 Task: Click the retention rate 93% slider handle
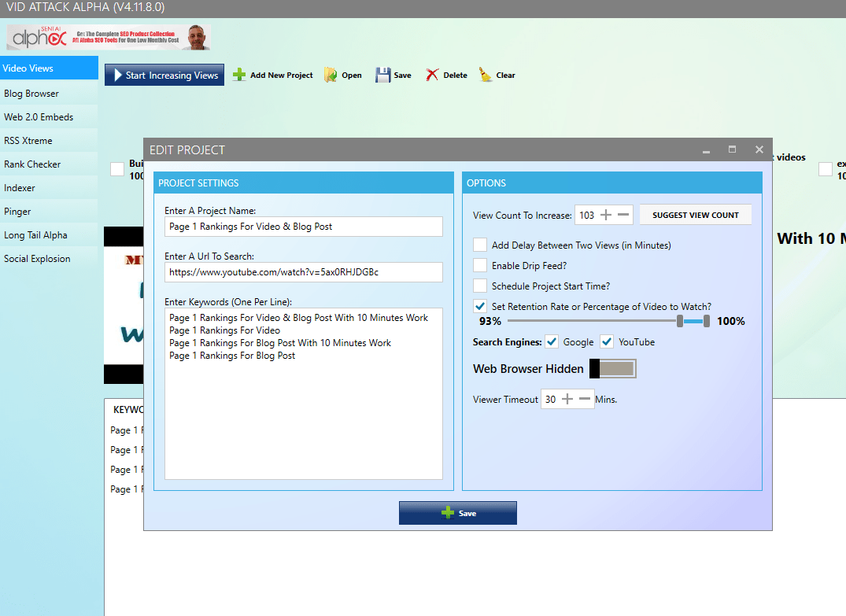680,322
